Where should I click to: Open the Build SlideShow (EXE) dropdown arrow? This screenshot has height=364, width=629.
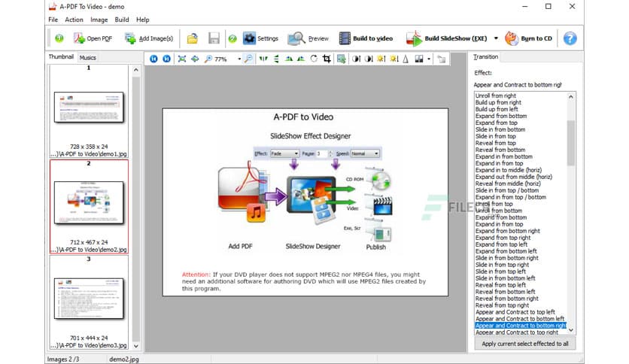496,38
